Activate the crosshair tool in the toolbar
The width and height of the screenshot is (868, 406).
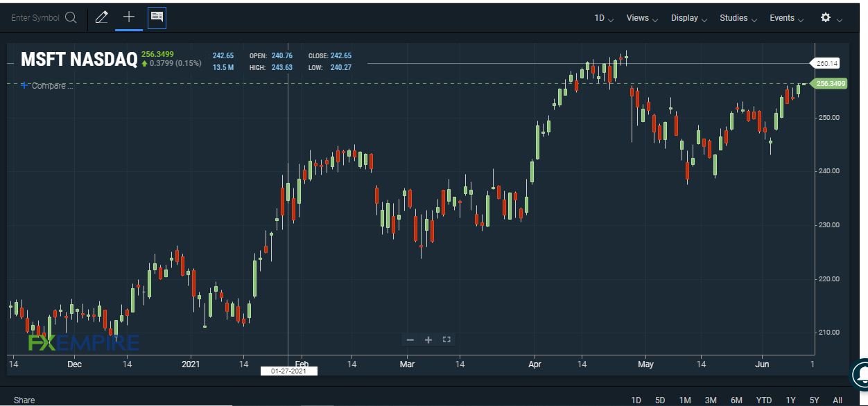(x=129, y=17)
